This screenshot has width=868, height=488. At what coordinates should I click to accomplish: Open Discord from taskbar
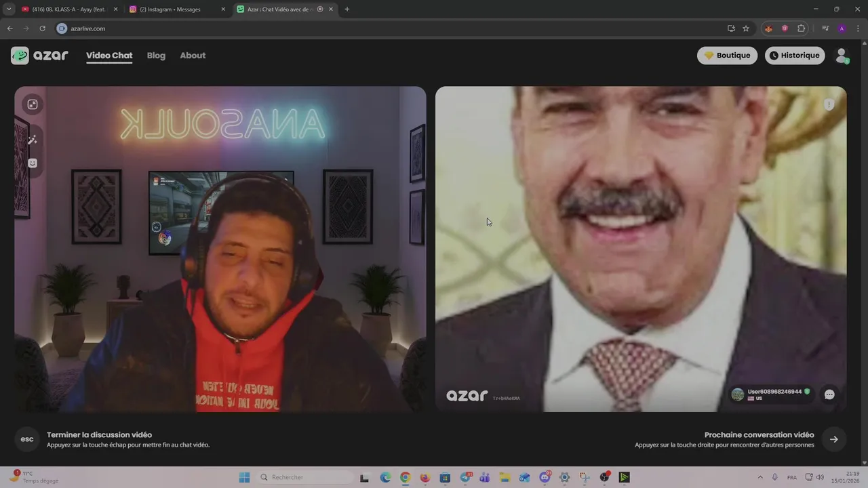pyautogui.click(x=545, y=477)
